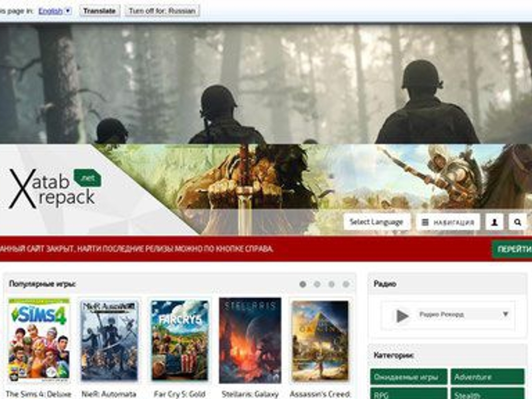The height and width of the screenshot is (399, 532).
Task: Select fourth carousel page dot
Action: [x=346, y=284]
